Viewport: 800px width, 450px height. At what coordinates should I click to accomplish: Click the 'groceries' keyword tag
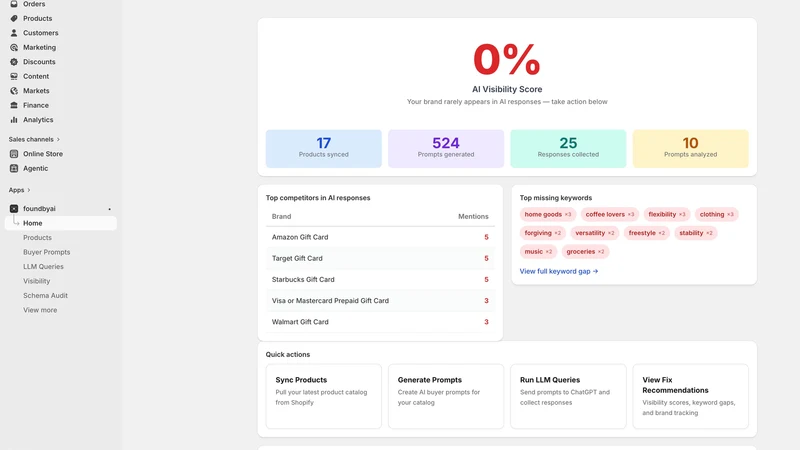(585, 252)
